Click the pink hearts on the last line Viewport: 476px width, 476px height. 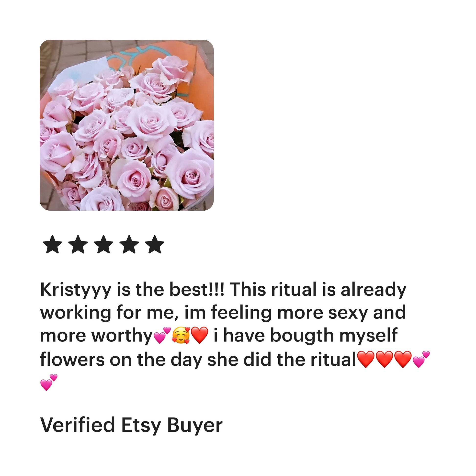[x=48, y=382]
